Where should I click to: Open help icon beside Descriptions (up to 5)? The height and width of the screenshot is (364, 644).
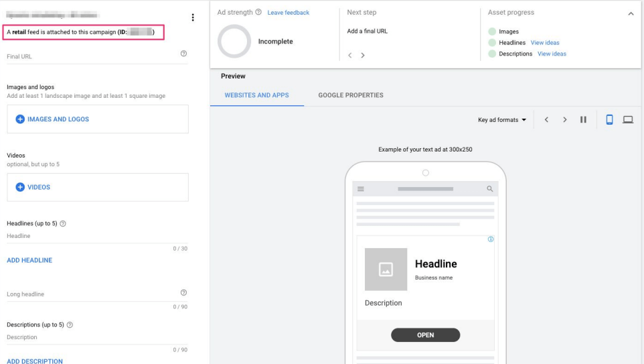click(70, 325)
